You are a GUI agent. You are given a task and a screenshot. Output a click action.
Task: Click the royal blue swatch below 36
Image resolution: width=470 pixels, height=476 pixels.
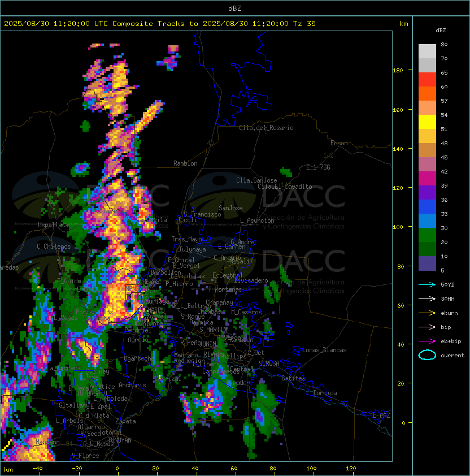(x=427, y=207)
